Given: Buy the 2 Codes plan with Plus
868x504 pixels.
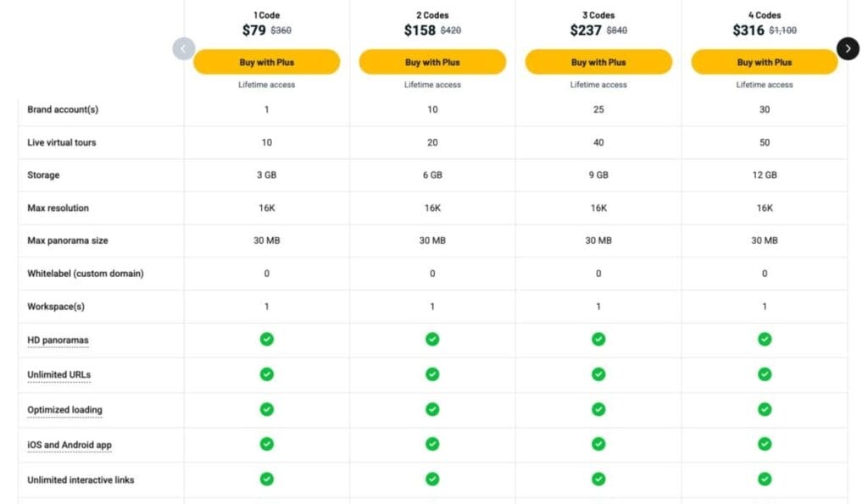Looking at the screenshot, I should coord(432,62).
